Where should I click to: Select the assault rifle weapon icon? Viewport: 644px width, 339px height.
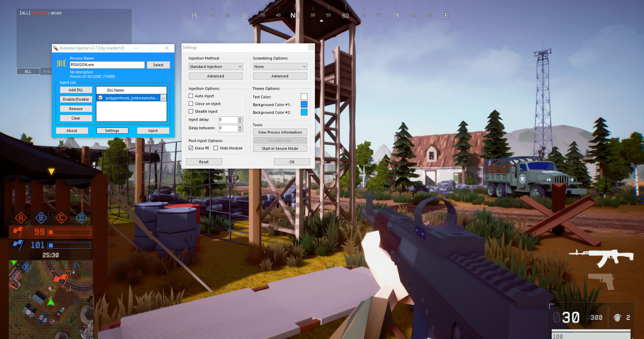[600, 258]
